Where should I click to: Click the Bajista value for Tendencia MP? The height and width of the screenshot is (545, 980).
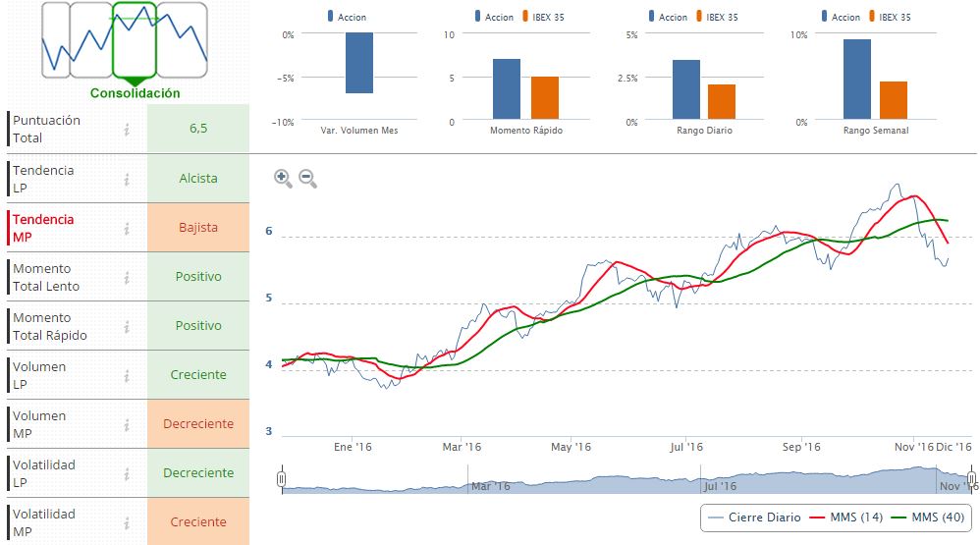tap(198, 228)
